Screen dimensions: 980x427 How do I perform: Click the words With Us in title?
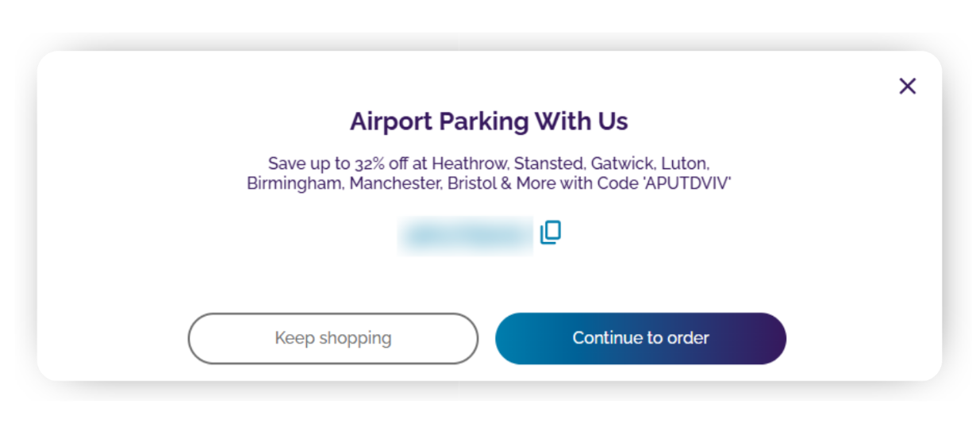(x=581, y=121)
